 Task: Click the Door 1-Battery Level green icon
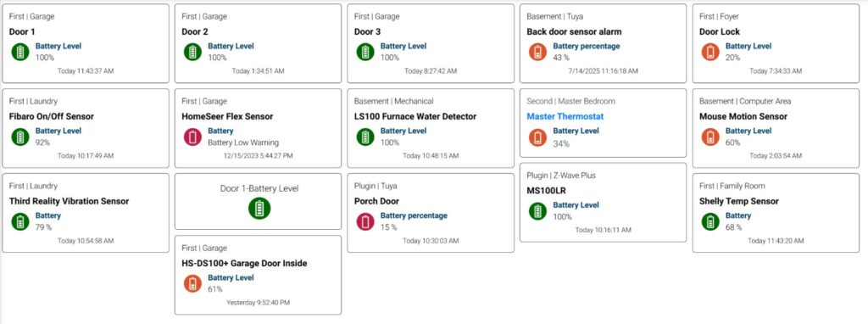point(259,209)
